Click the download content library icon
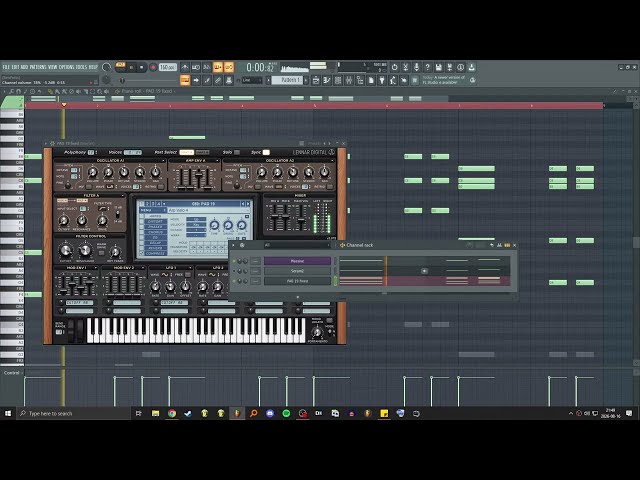 click(x=471, y=67)
